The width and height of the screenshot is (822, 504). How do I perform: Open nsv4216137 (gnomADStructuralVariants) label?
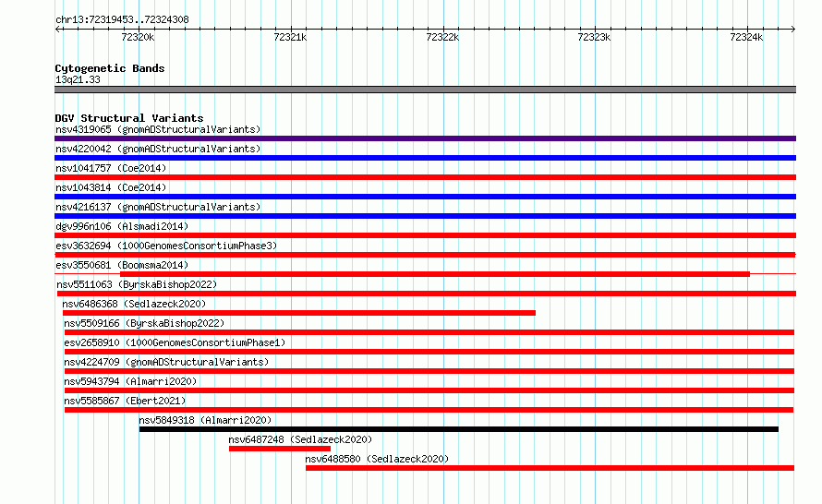tap(158, 207)
